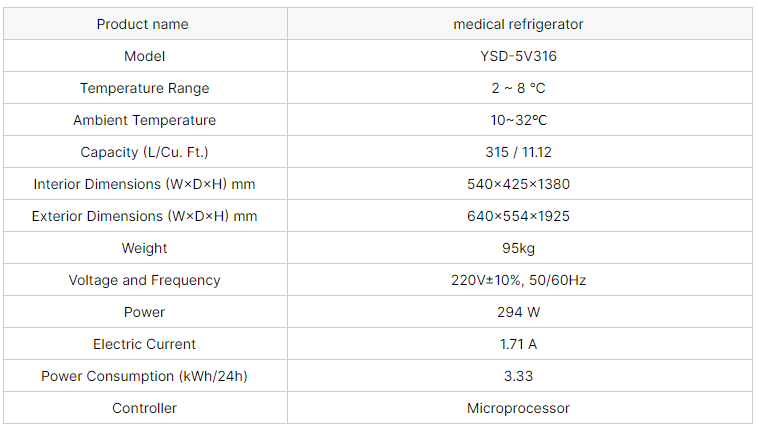
Task: Click the 540×425×1380 dimensions value
Action: (518, 184)
